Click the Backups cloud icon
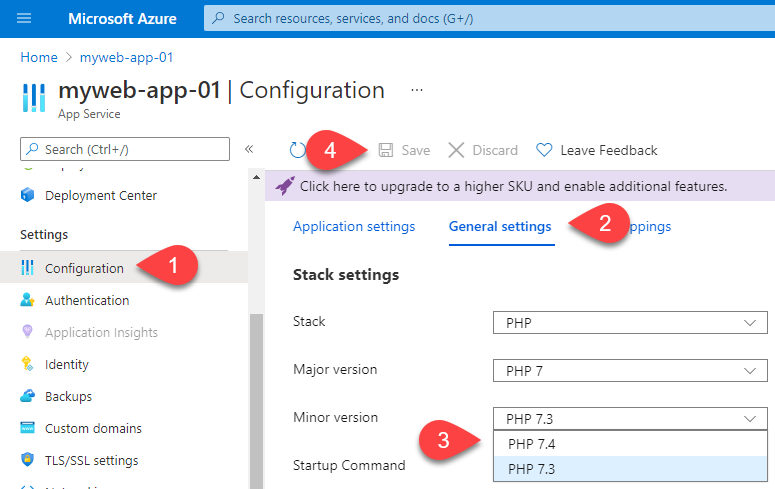This screenshot has width=775, height=489. click(x=28, y=396)
